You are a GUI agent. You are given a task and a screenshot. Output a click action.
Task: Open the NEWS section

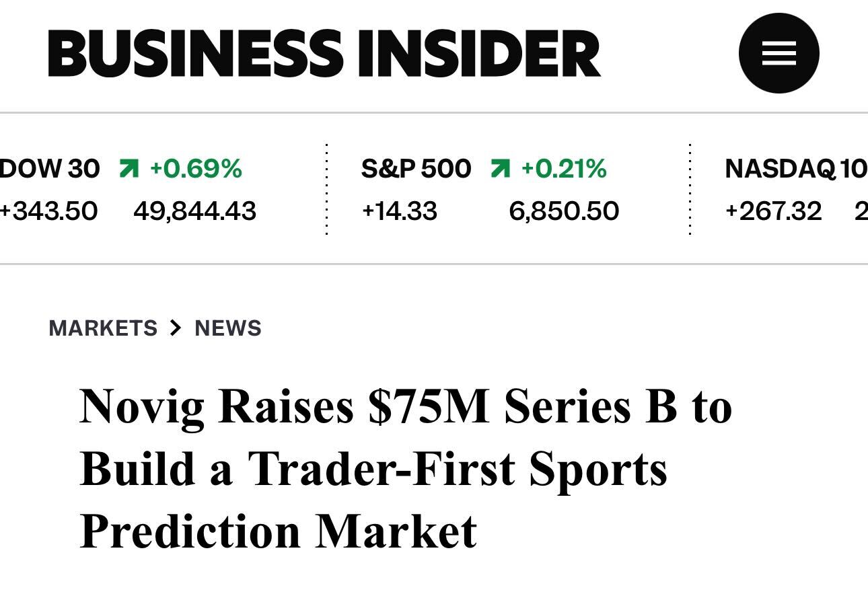click(x=227, y=328)
